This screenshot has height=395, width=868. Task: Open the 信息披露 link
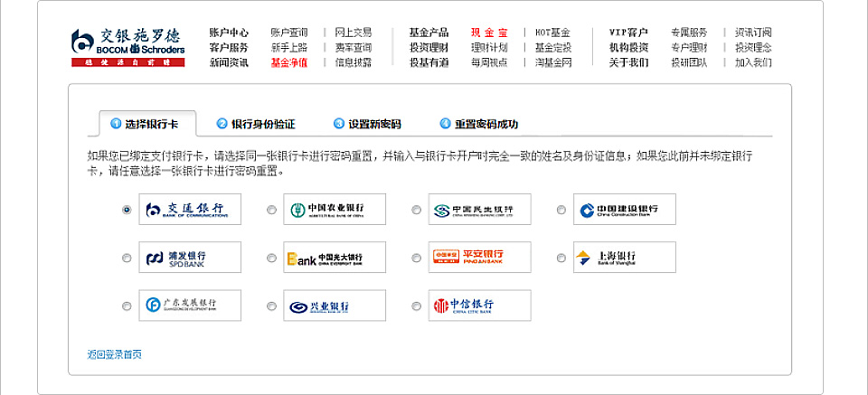[354, 62]
